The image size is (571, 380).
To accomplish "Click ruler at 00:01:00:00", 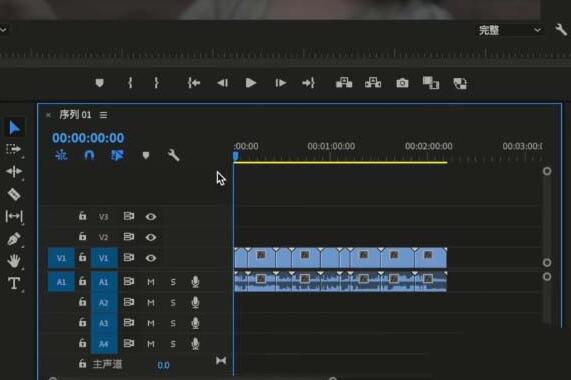I will coord(331,146).
